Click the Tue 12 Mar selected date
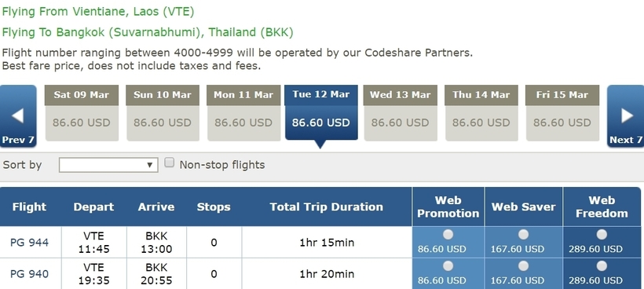Image resolution: width=644 pixels, height=289 pixels. 321,113
